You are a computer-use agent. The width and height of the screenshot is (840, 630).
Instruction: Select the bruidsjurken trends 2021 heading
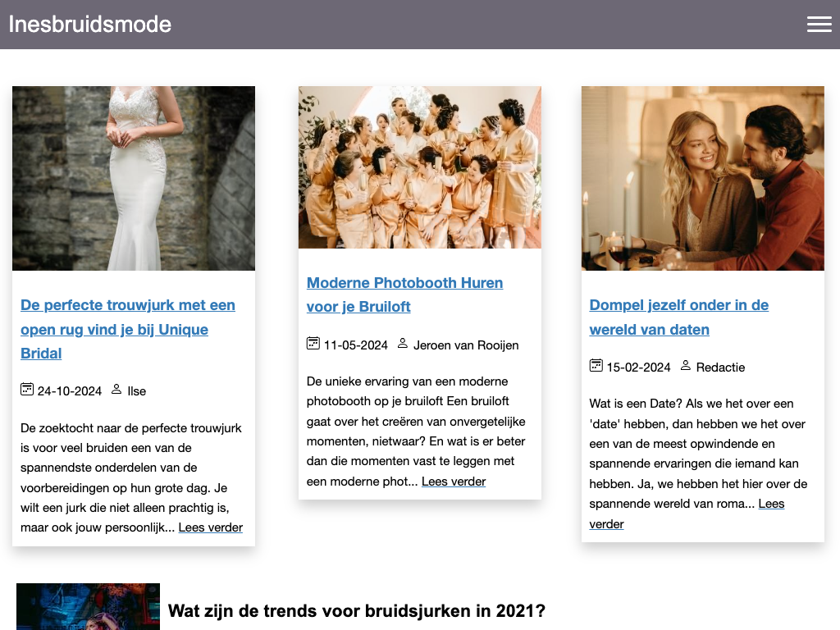point(356,611)
